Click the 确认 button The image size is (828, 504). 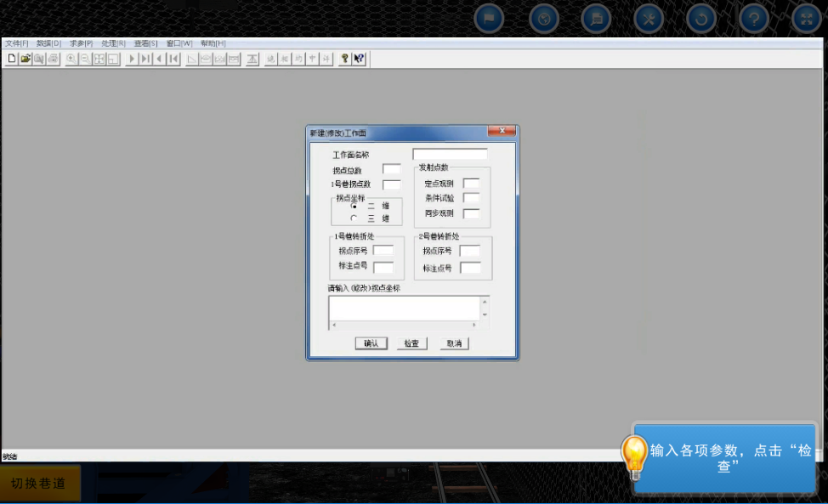pos(371,343)
